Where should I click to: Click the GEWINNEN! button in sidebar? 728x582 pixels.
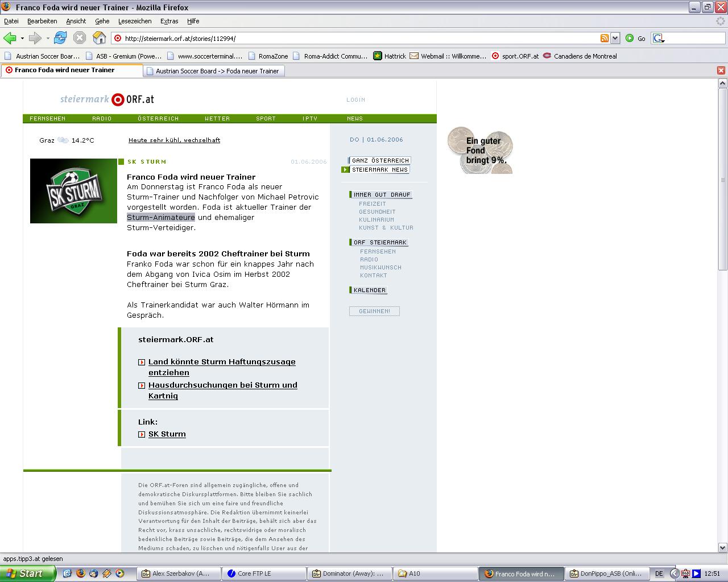374,311
